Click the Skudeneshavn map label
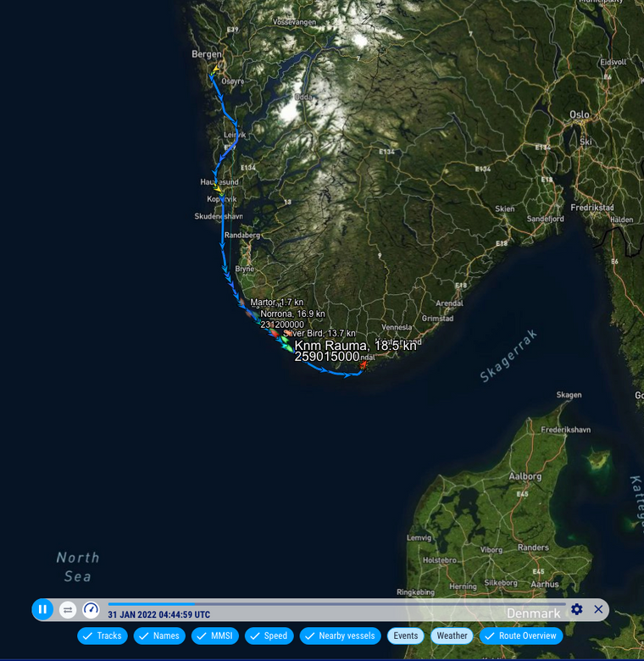644x661 pixels. [x=219, y=216]
